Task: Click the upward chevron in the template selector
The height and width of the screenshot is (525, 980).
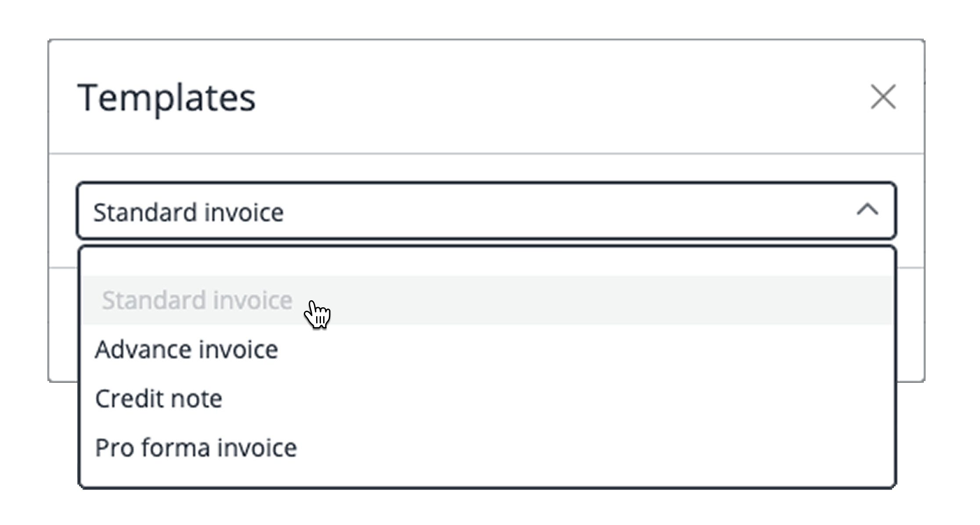Action: [867, 210]
